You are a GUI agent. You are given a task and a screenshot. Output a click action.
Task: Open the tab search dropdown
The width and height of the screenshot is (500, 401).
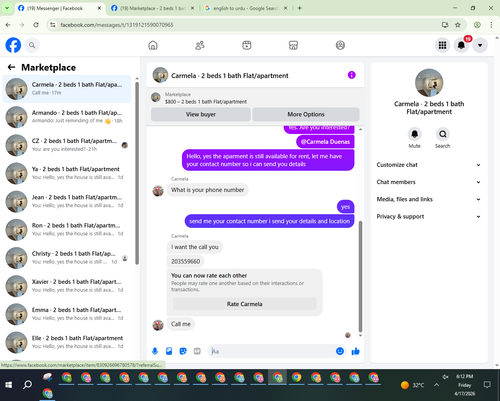(7, 8)
